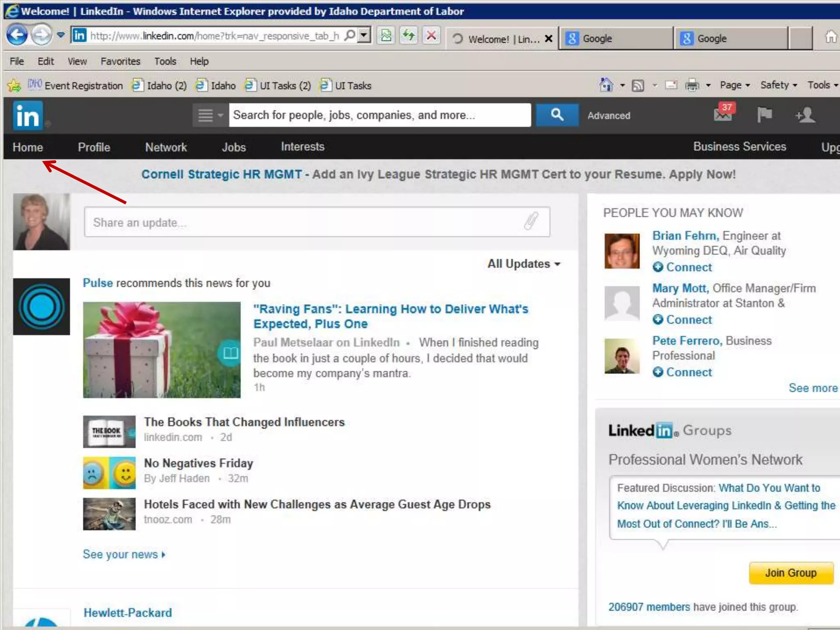
Task: Open the search category dropdown beside search box
Action: pyautogui.click(x=210, y=115)
